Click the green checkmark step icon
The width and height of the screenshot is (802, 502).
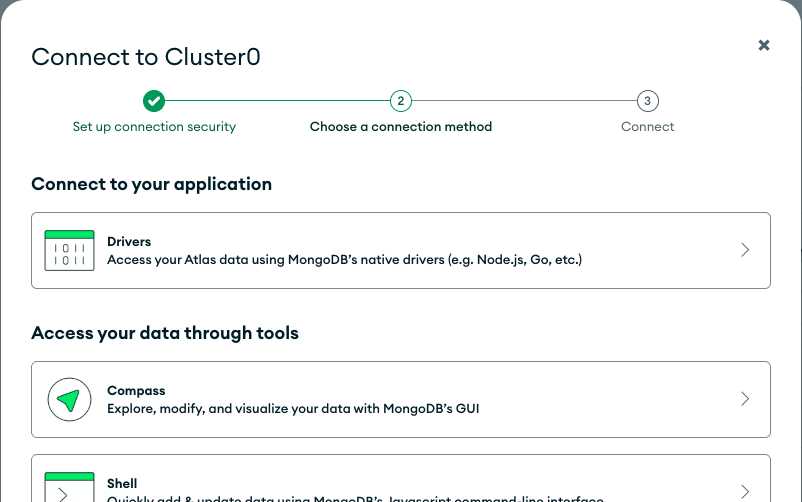click(x=154, y=101)
